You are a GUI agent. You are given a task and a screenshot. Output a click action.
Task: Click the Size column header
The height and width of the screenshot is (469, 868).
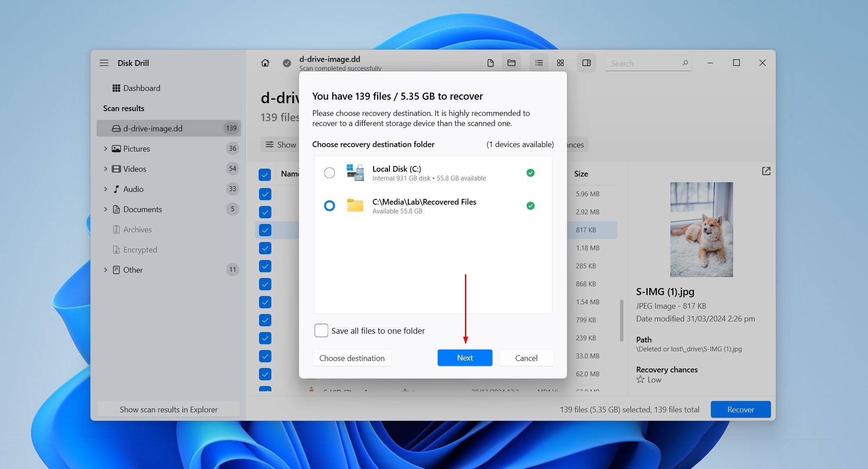[x=581, y=174]
